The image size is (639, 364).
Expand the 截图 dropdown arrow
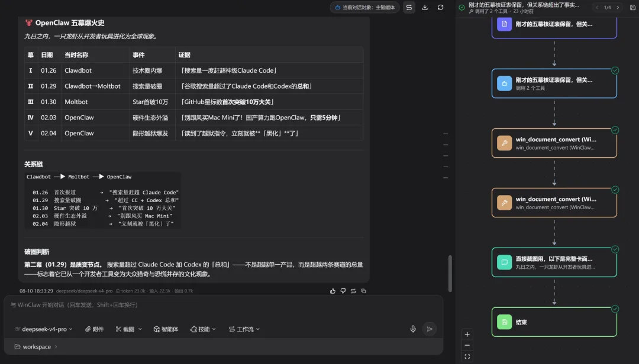tap(140, 329)
